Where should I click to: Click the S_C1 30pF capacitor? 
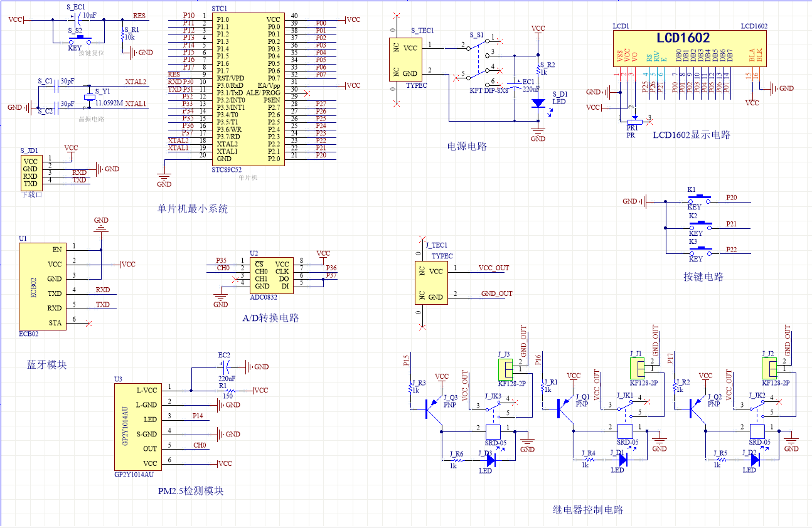point(57,87)
